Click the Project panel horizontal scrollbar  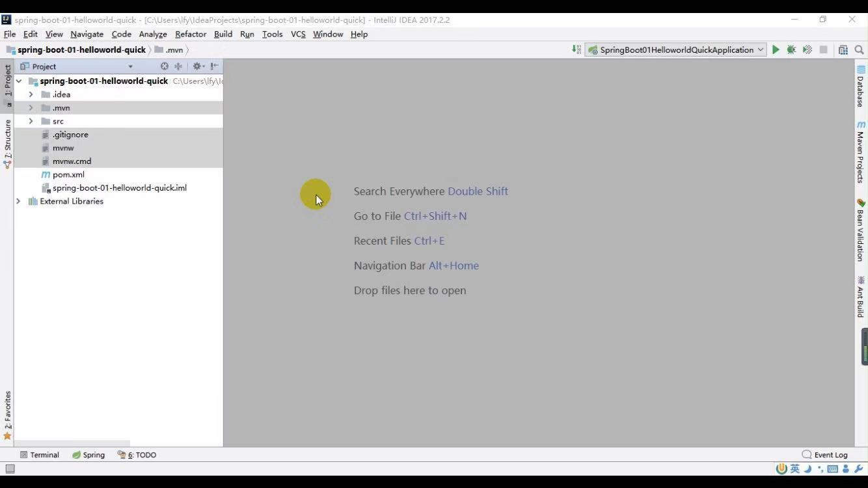click(x=72, y=443)
